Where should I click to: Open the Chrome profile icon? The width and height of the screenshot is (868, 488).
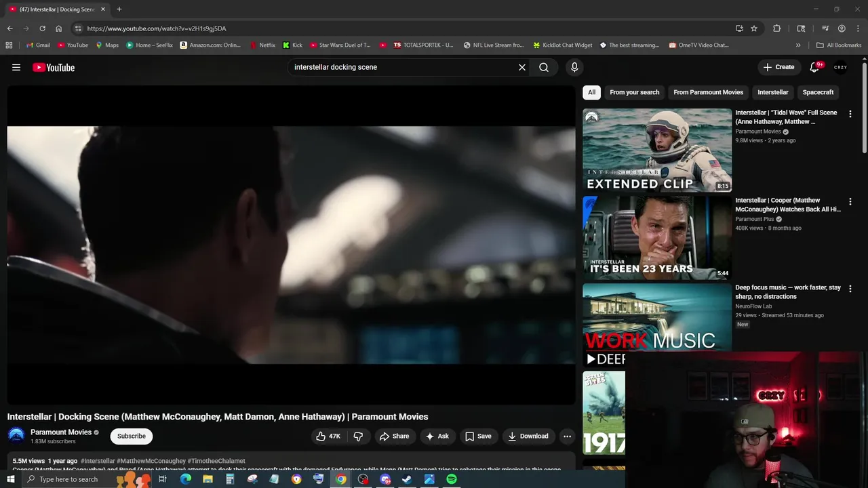[x=842, y=28]
